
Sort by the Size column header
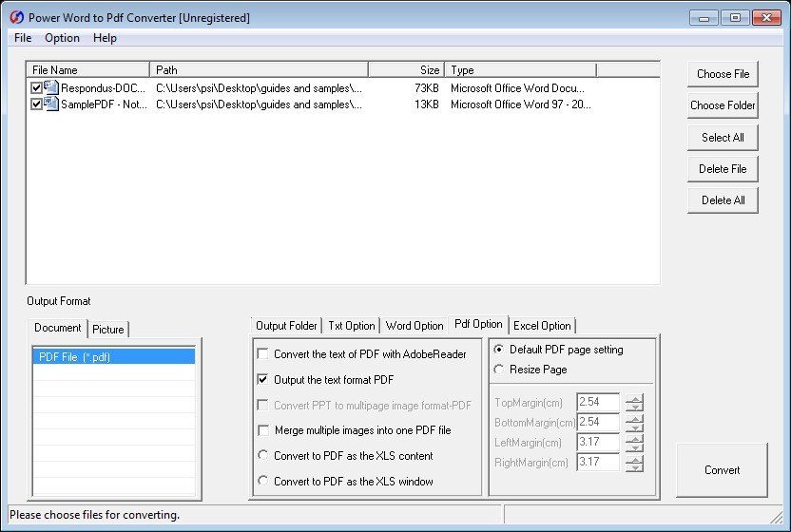click(x=407, y=70)
